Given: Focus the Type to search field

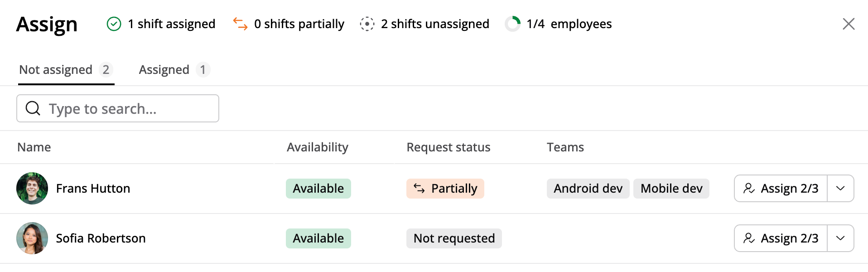Looking at the screenshot, I should 127,108.
